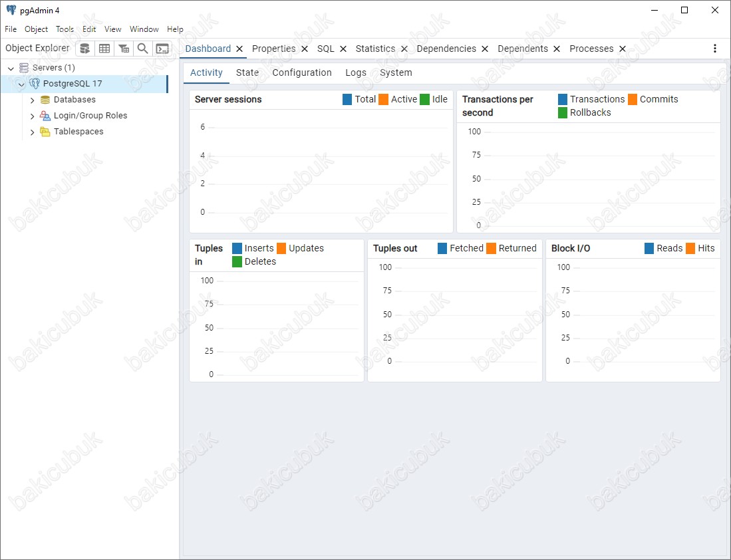Open the Window menu
731x560 pixels.
pyautogui.click(x=144, y=29)
